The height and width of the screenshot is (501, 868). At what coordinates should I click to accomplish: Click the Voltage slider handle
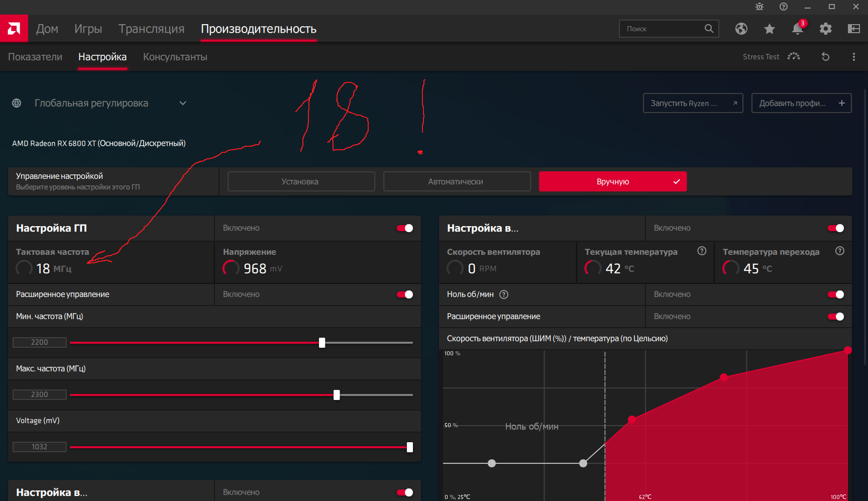pyautogui.click(x=410, y=447)
